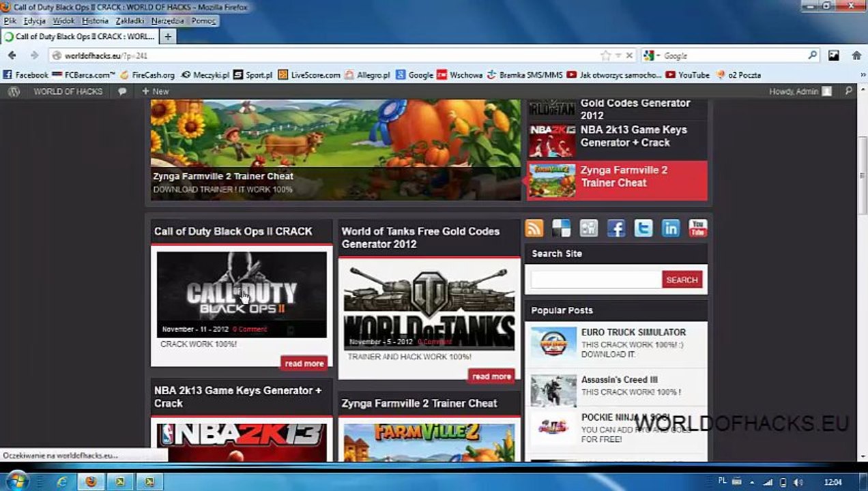The image size is (868, 491).
Task: Open the Pomoc menu
Action: point(203,21)
